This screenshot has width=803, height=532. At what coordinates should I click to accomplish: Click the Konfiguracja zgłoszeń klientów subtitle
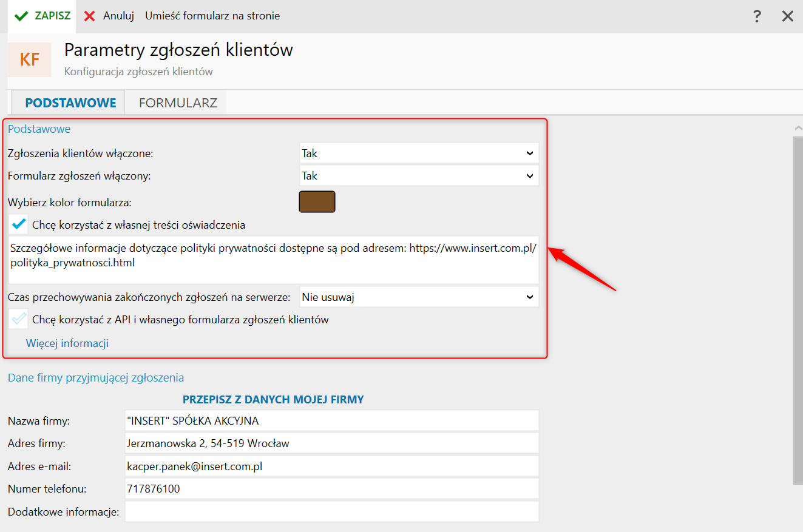point(138,72)
